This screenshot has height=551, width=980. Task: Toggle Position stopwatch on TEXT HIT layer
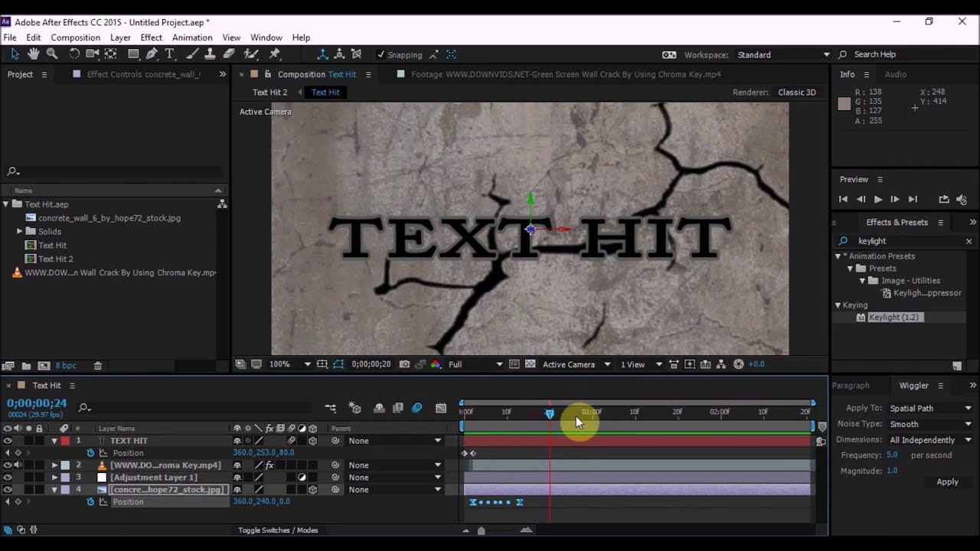tap(90, 453)
